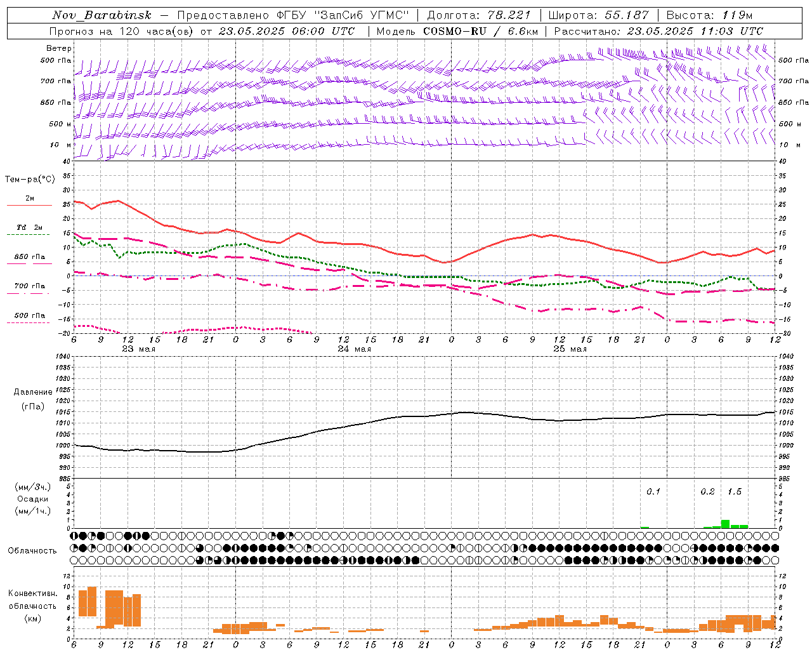Click the 850 гПа temperature legend entry below Td 2м
The height and width of the screenshot is (650, 812).
click(x=29, y=257)
